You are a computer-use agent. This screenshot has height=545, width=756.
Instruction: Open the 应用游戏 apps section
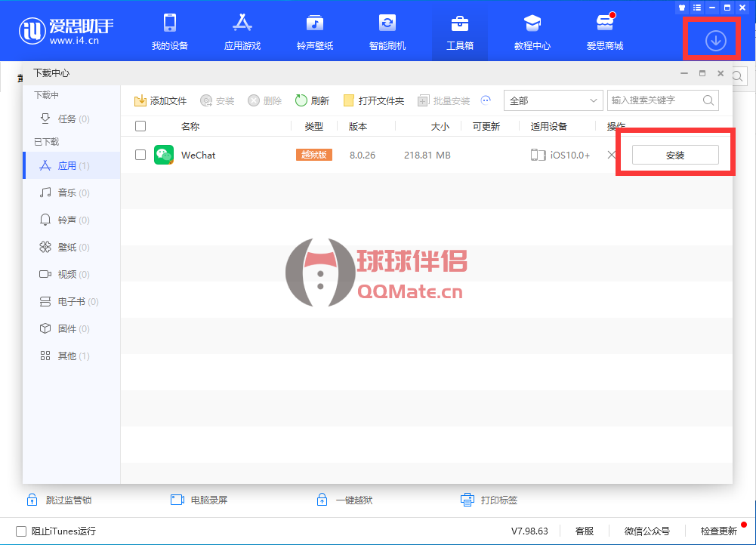click(242, 32)
